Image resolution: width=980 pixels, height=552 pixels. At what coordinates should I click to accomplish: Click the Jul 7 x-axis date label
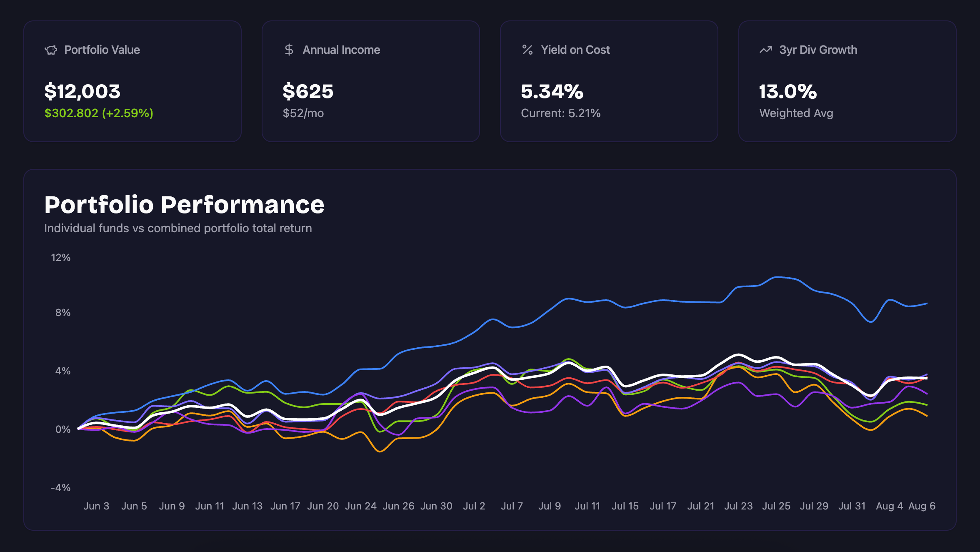512,506
